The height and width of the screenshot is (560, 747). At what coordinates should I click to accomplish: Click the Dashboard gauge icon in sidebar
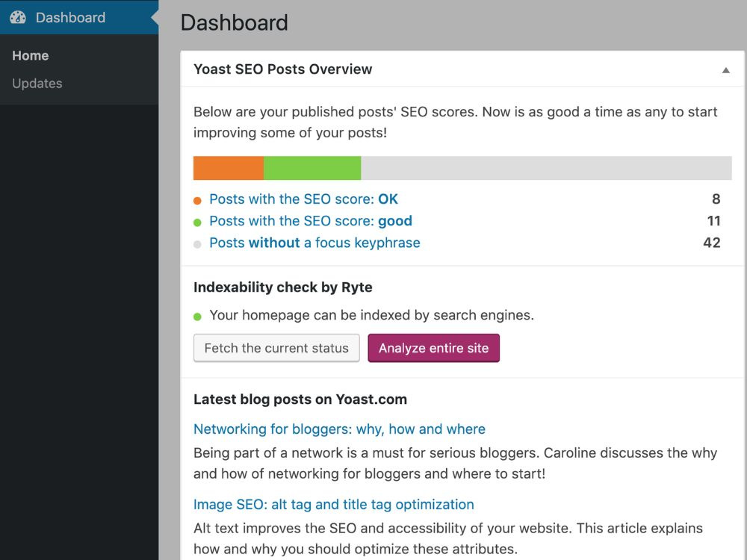pos(18,18)
